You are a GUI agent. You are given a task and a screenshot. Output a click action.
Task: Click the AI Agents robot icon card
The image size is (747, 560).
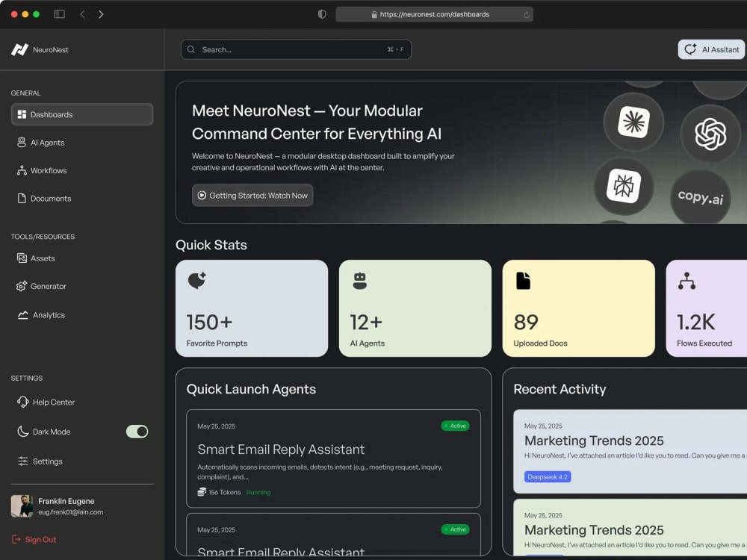pyautogui.click(x=360, y=281)
